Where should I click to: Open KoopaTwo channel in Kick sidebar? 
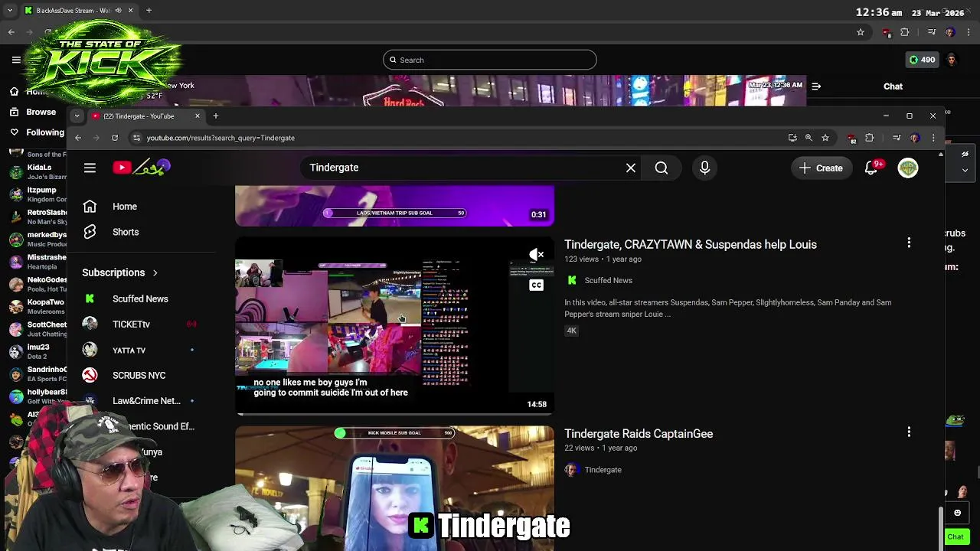tap(39, 307)
